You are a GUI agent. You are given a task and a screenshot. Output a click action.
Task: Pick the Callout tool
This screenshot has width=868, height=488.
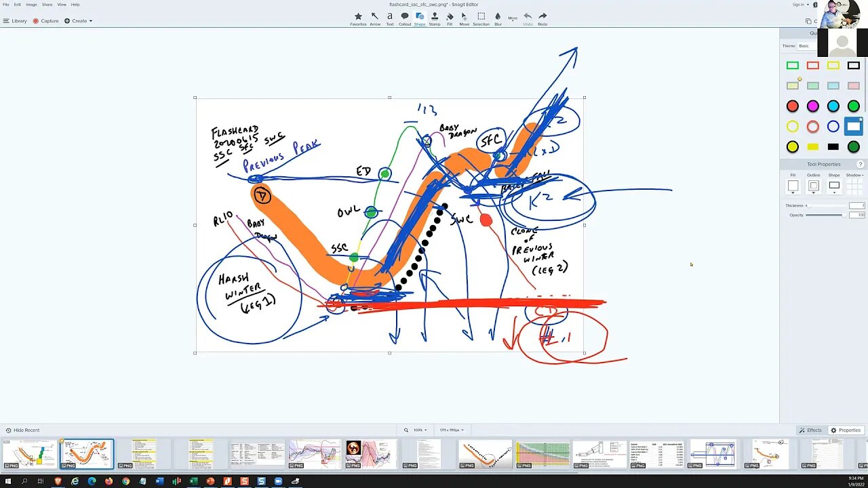tap(405, 18)
